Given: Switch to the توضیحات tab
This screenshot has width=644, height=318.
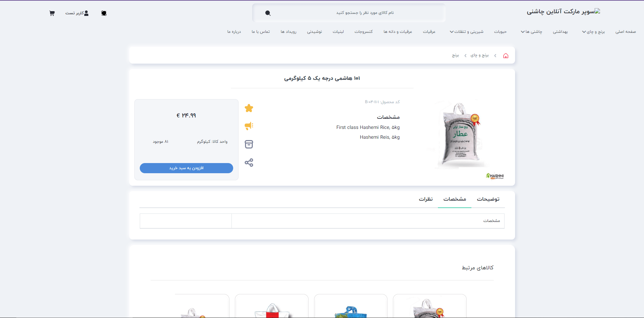Looking at the screenshot, I should (488, 199).
